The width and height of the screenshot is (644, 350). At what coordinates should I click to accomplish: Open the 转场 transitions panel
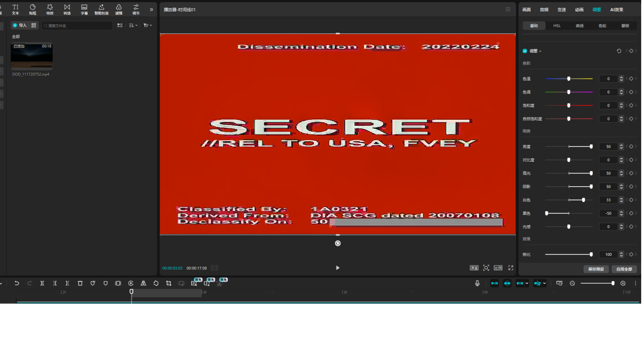point(67,9)
